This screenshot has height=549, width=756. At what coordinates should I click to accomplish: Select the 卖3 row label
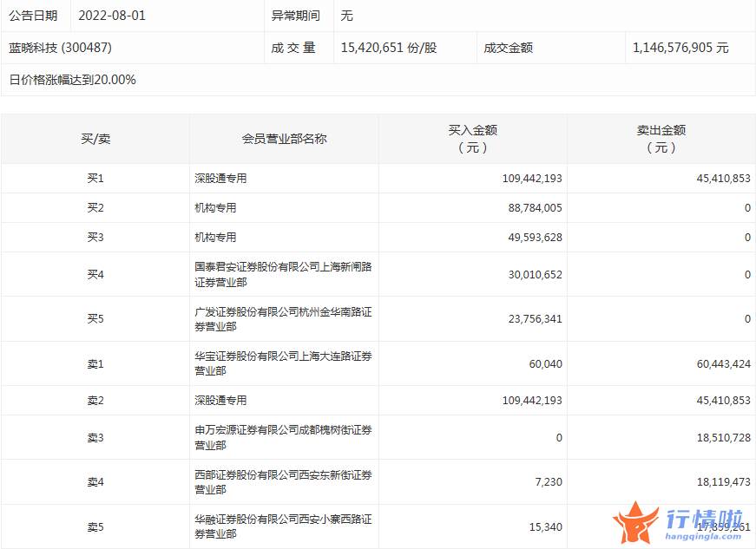pos(95,438)
